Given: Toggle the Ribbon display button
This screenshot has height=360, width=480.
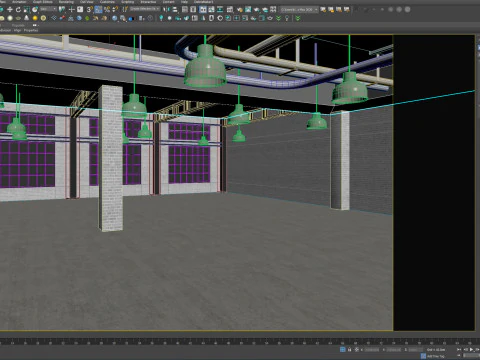Looking at the screenshot, I should [203, 9].
